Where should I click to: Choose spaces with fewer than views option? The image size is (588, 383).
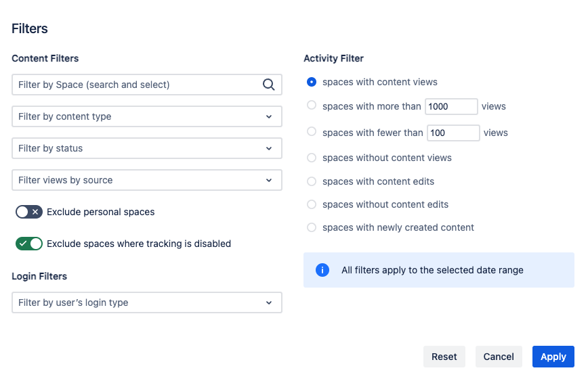click(312, 132)
